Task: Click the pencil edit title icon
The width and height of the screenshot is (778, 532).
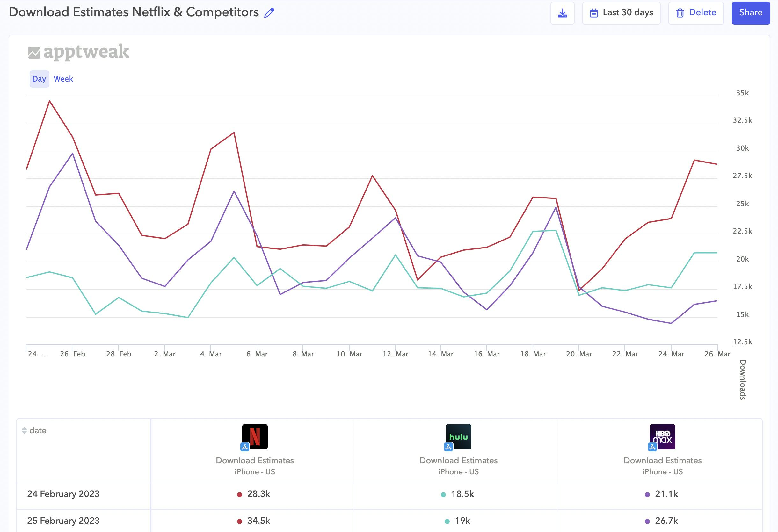Action: pos(269,13)
